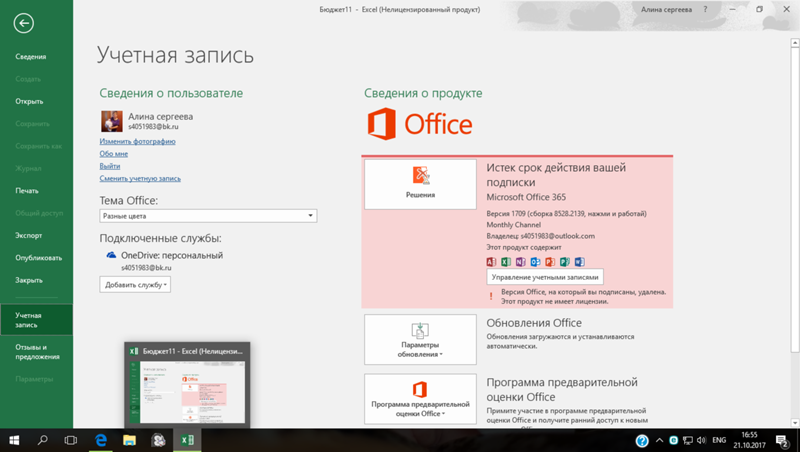The height and width of the screenshot is (452, 800).
Task: Click the volume speaker tray icon
Action: [702, 440]
